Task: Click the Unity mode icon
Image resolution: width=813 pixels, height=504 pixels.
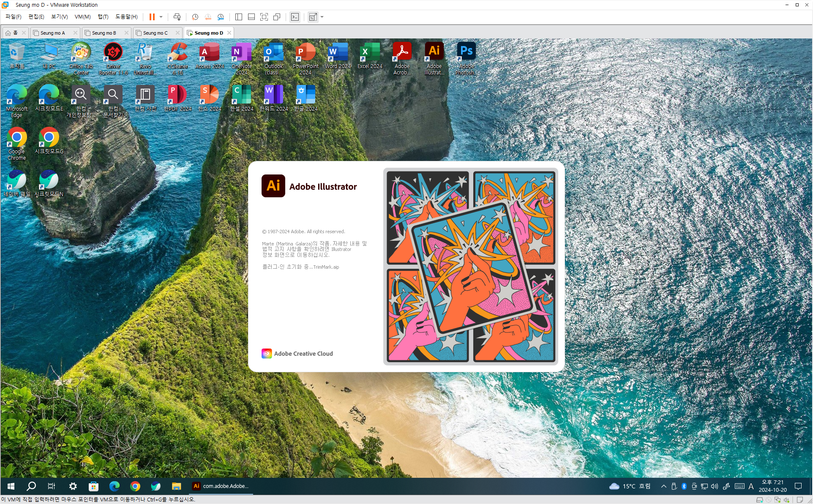Action: coord(277,17)
